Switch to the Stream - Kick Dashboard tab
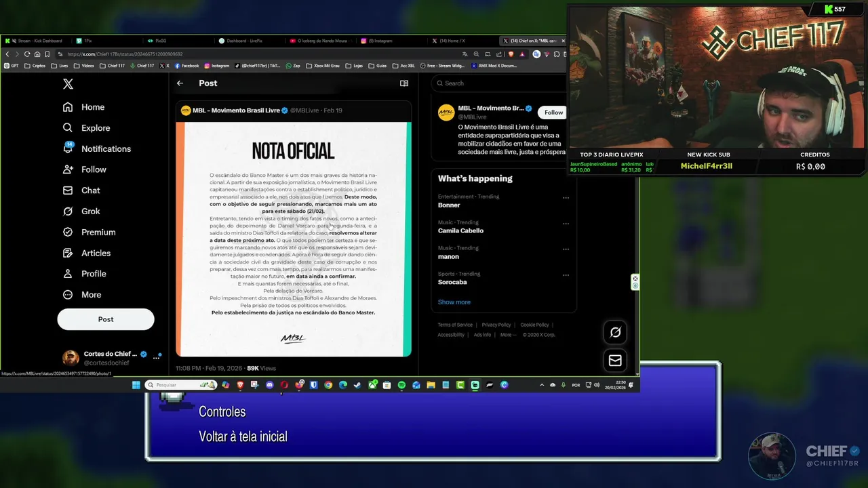Image resolution: width=868 pixels, height=488 pixels. pos(35,41)
